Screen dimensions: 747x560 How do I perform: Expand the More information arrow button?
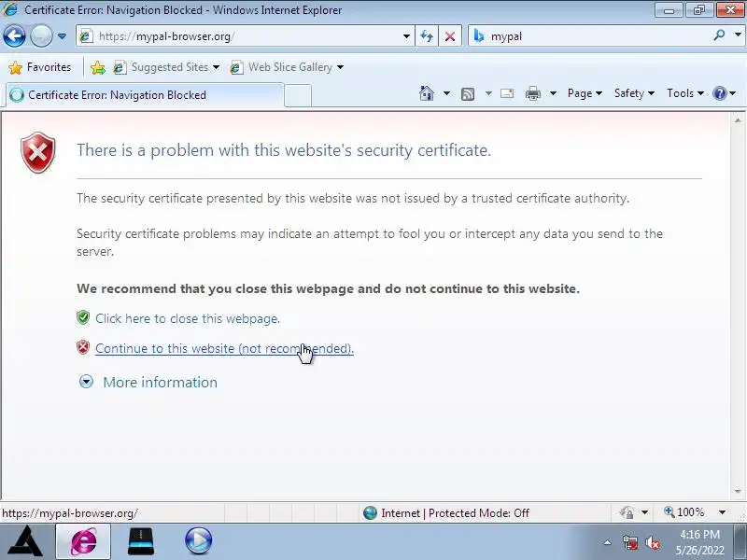[x=86, y=382]
